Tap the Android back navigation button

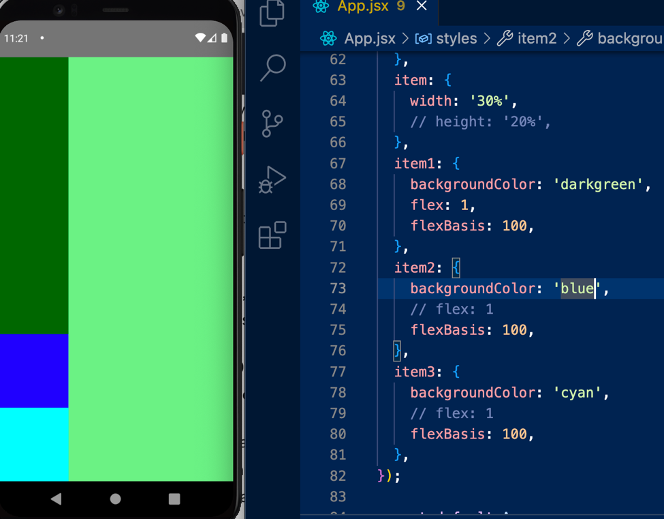56,499
